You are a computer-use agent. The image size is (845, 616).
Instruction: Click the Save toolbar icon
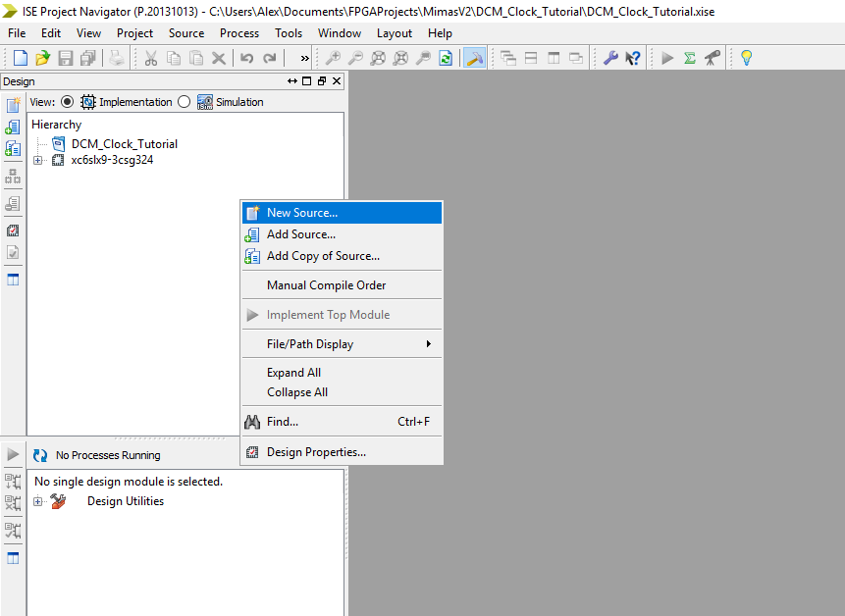pyautogui.click(x=65, y=58)
